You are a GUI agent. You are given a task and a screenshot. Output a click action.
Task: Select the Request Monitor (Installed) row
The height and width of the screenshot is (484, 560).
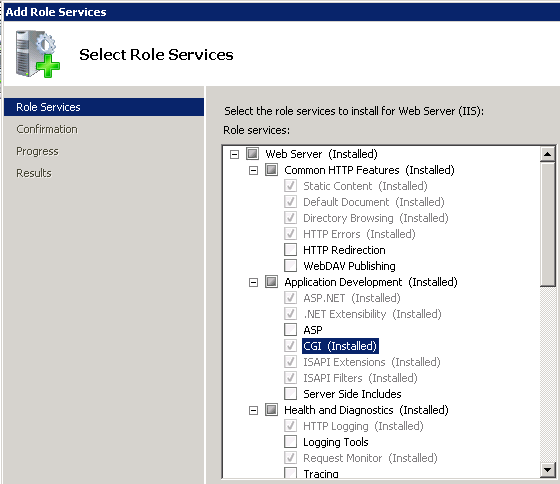point(370,458)
